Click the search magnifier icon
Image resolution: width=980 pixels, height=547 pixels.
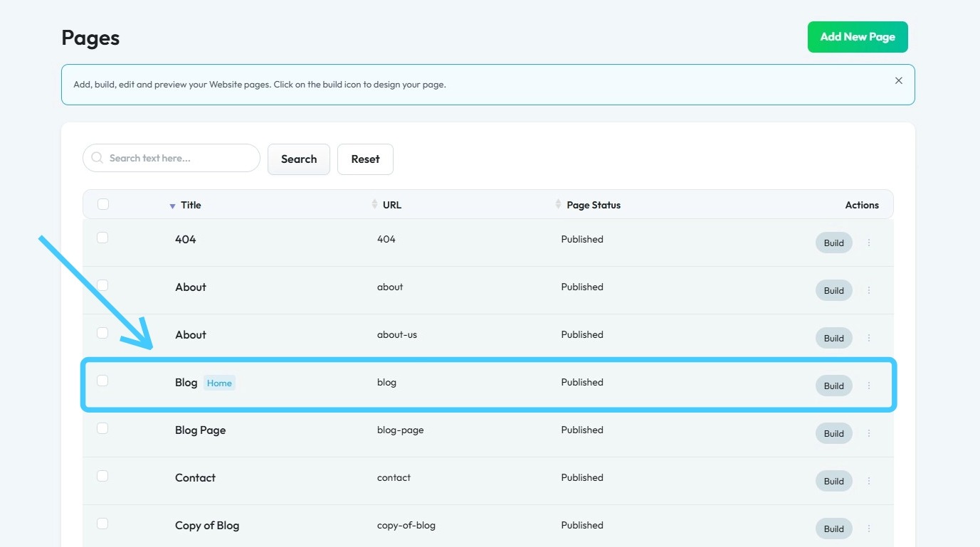pos(98,158)
